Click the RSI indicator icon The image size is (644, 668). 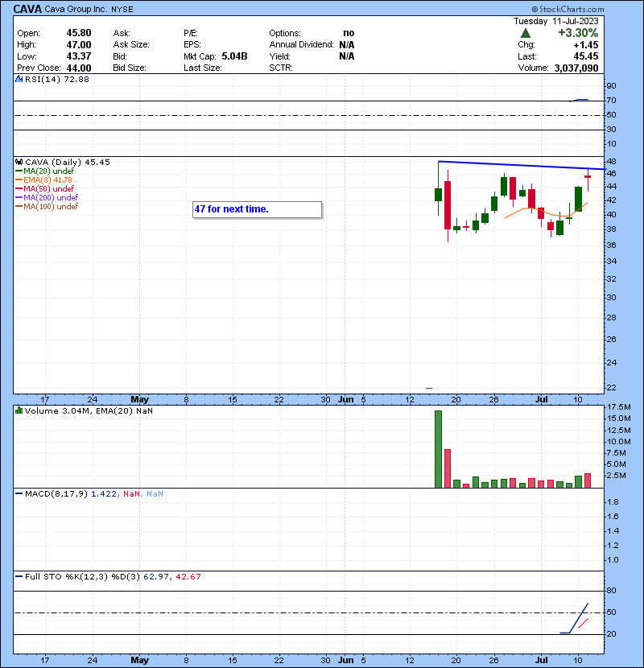pos(19,79)
